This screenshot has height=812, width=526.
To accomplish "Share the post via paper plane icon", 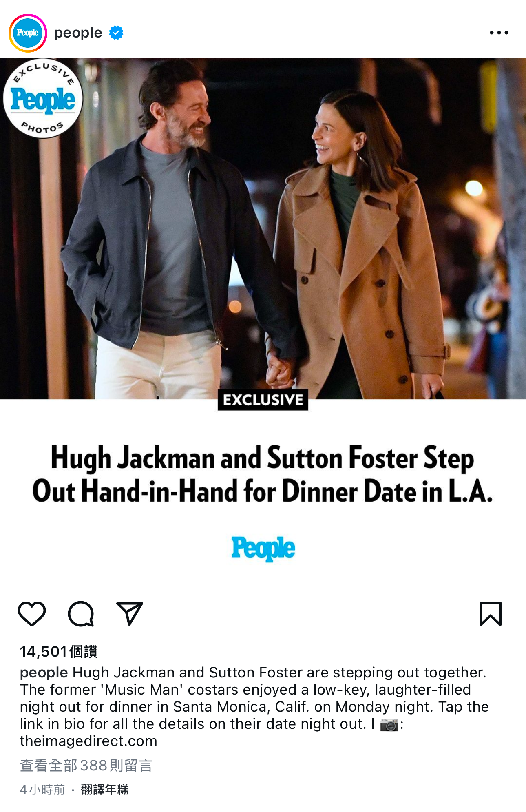I will tap(130, 613).
